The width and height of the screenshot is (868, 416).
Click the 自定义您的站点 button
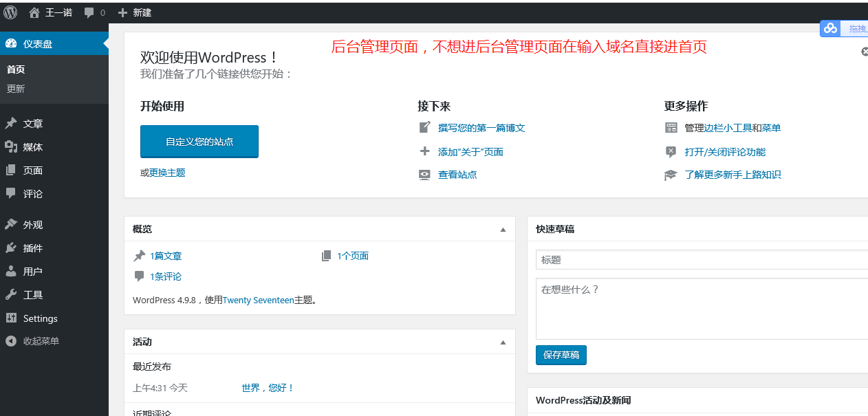tap(199, 142)
